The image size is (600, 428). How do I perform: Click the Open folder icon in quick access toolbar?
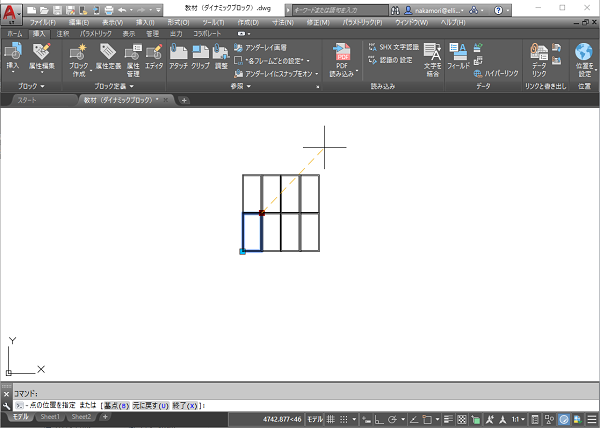coord(44,10)
